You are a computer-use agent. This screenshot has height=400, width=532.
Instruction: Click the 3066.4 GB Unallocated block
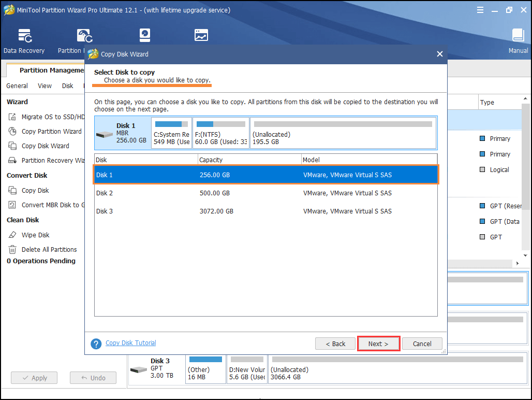(x=397, y=368)
